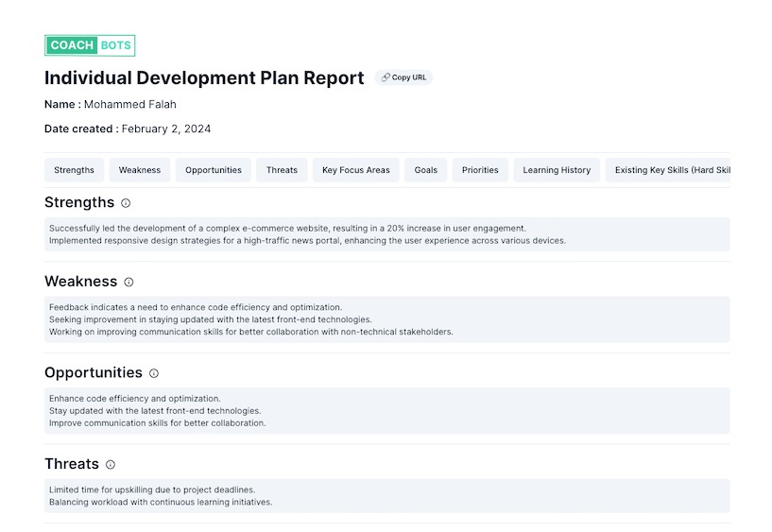Click the Weakness feedback text box
Viewport: 772px width, 532px height.
(386, 319)
